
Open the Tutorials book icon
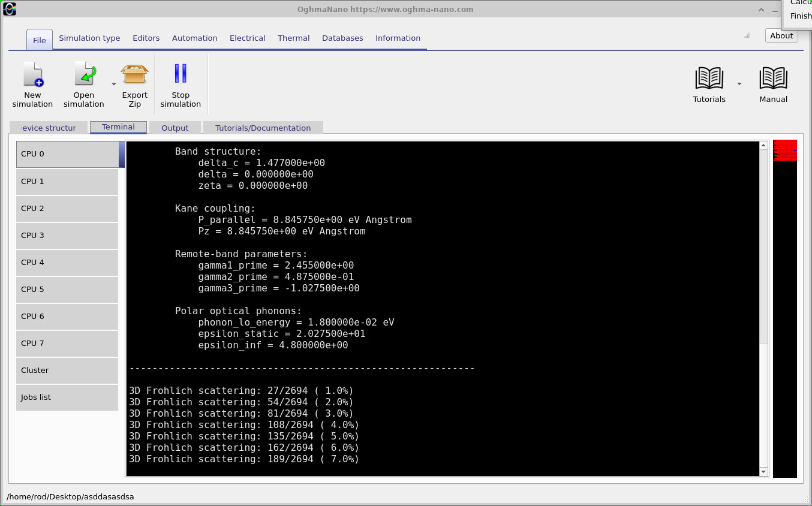[x=709, y=78]
